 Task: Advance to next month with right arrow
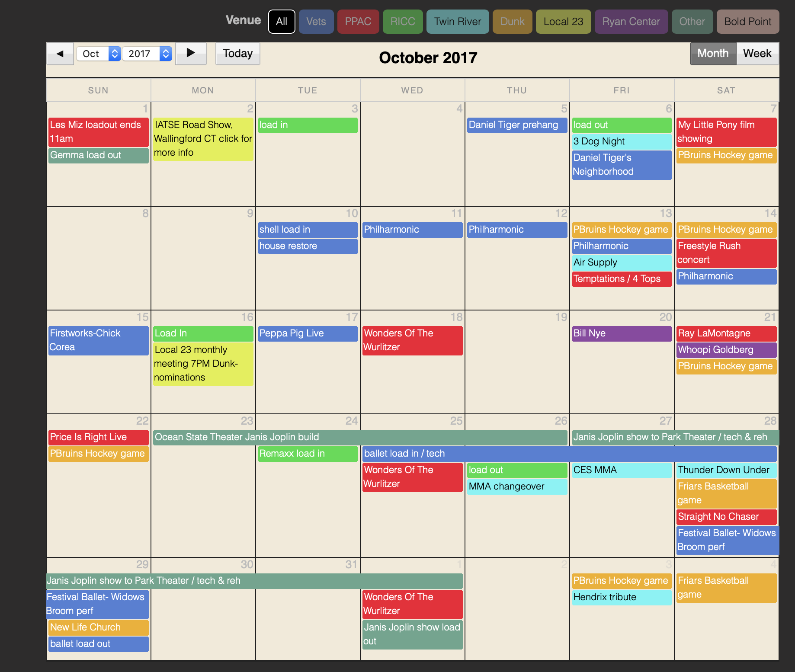tap(190, 54)
